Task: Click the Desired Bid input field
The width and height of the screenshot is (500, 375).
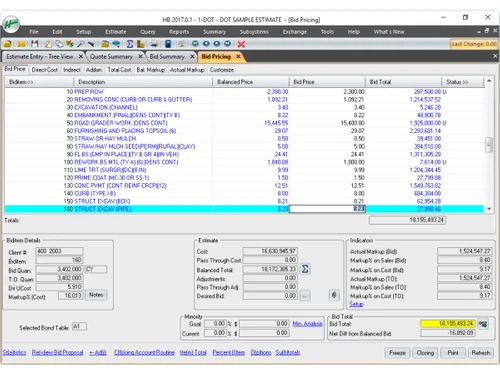Action: click(x=270, y=295)
